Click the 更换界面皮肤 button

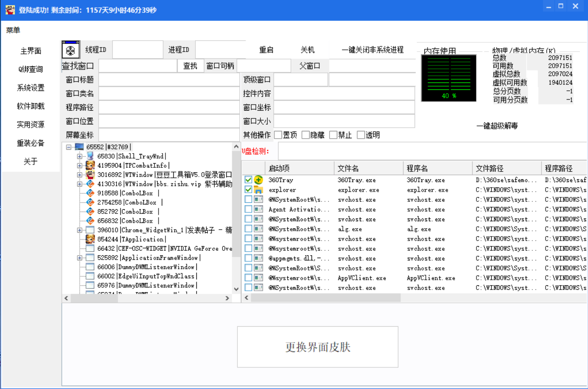tap(318, 347)
